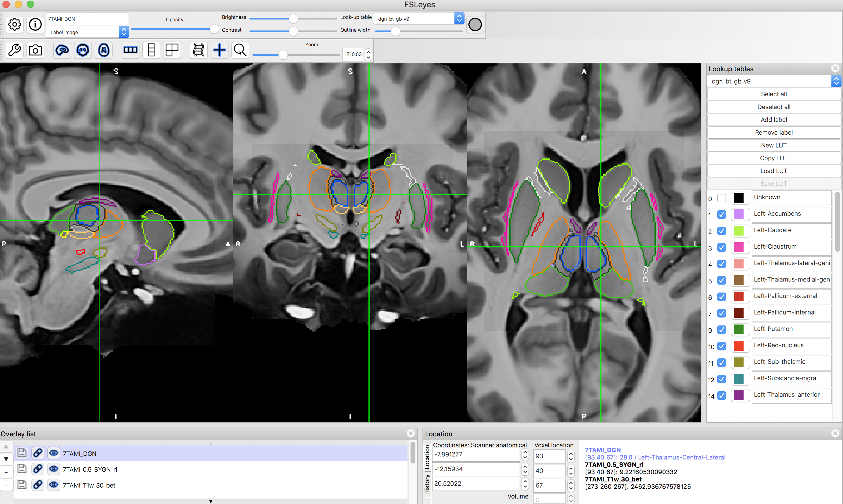Image resolution: width=843 pixels, height=504 pixels.
Task: Open view settings with the wrench icon
Action: [x=15, y=51]
